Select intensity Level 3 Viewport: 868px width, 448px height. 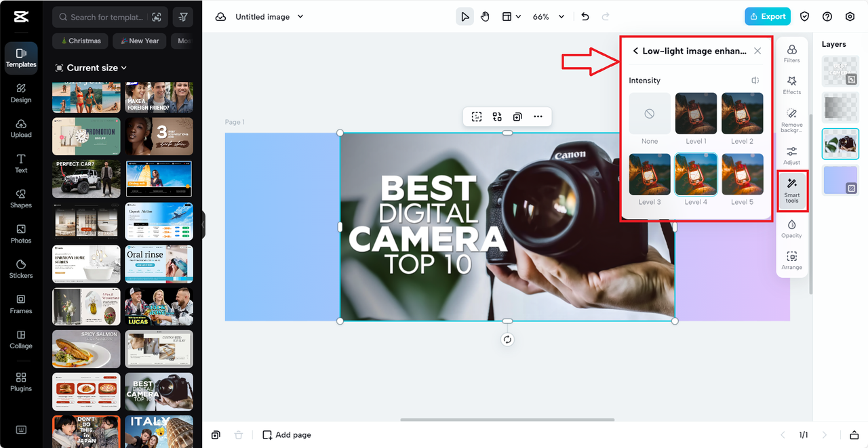coord(650,175)
